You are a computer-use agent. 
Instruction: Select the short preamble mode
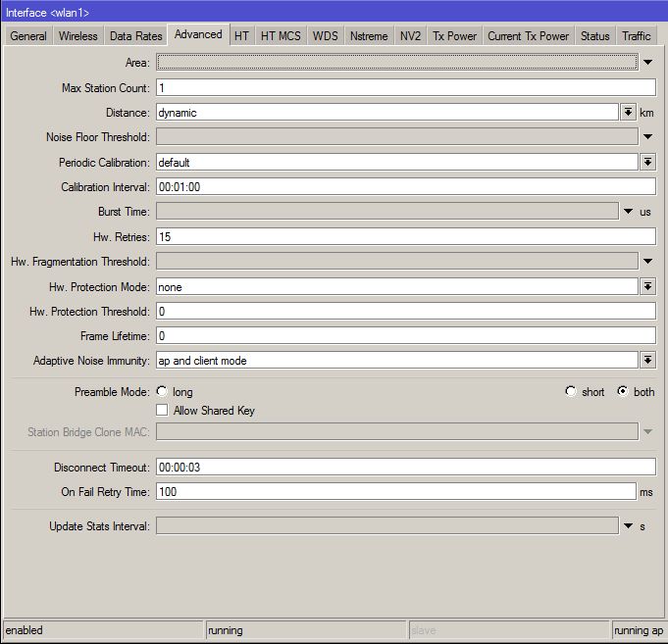571,392
